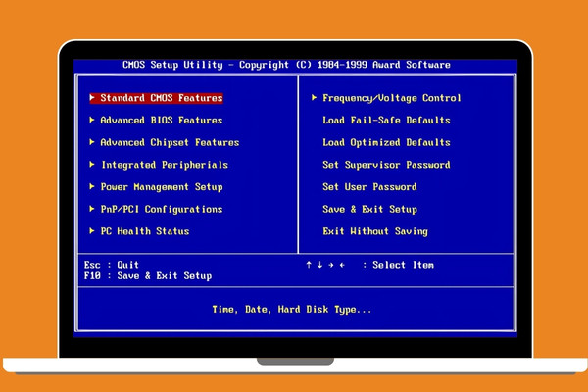Open Frequency/Voltage Control
Screen dimensions: 588x392
(391, 98)
